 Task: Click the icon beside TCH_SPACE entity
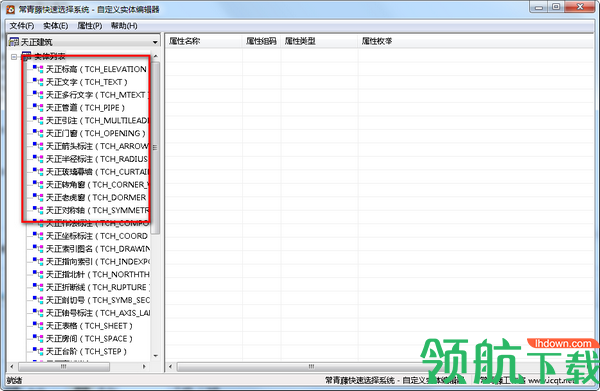pyautogui.click(x=38, y=339)
